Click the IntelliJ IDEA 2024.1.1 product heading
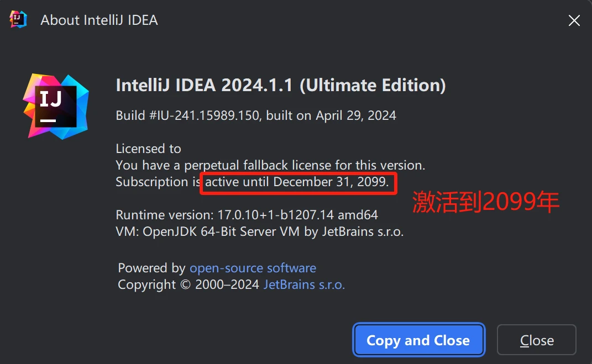Image resolution: width=592 pixels, height=364 pixels. [206, 86]
